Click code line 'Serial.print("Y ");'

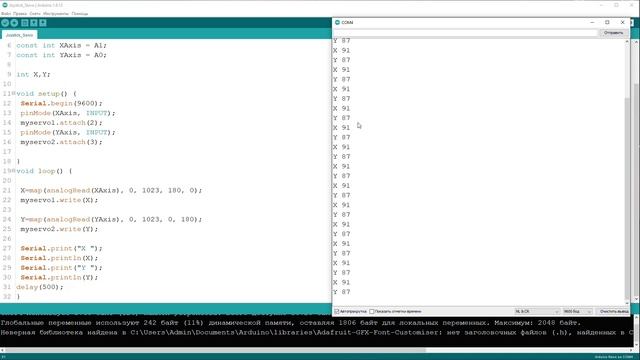pyautogui.click(x=62, y=268)
